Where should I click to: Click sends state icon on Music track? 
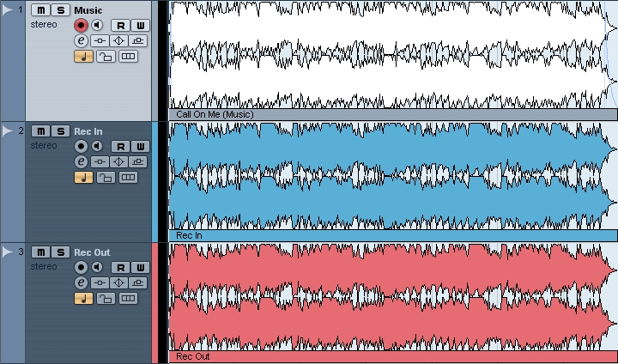coord(137,40)
